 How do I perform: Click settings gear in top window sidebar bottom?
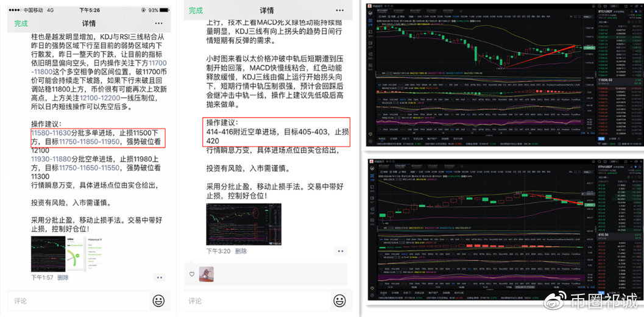tap(370, 141)
